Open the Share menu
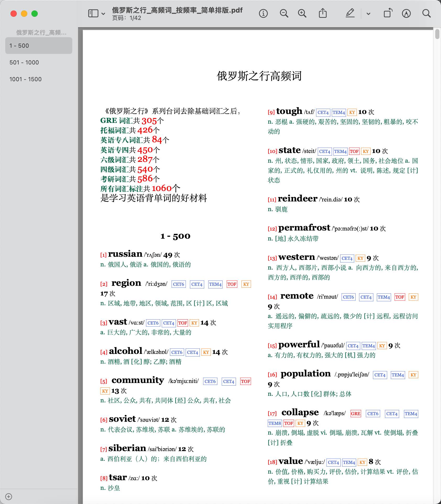This screenshot has height=504, width=441. coord(323,13)
